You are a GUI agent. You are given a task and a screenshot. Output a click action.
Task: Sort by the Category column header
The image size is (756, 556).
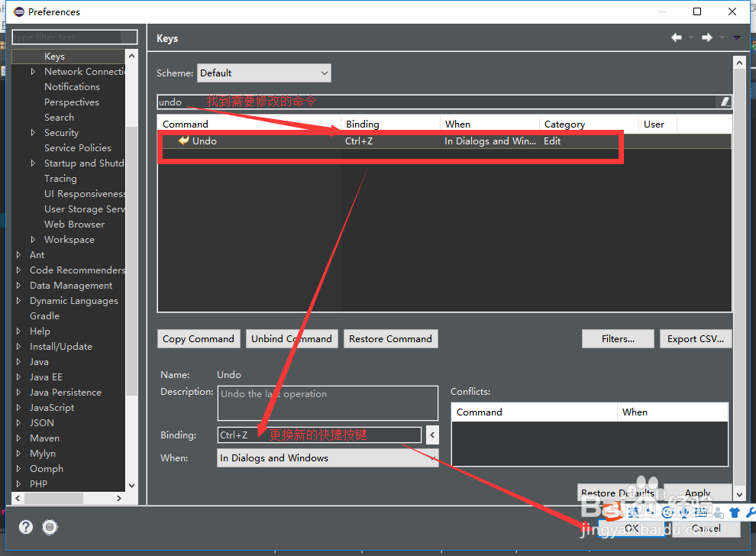[590, 124]
